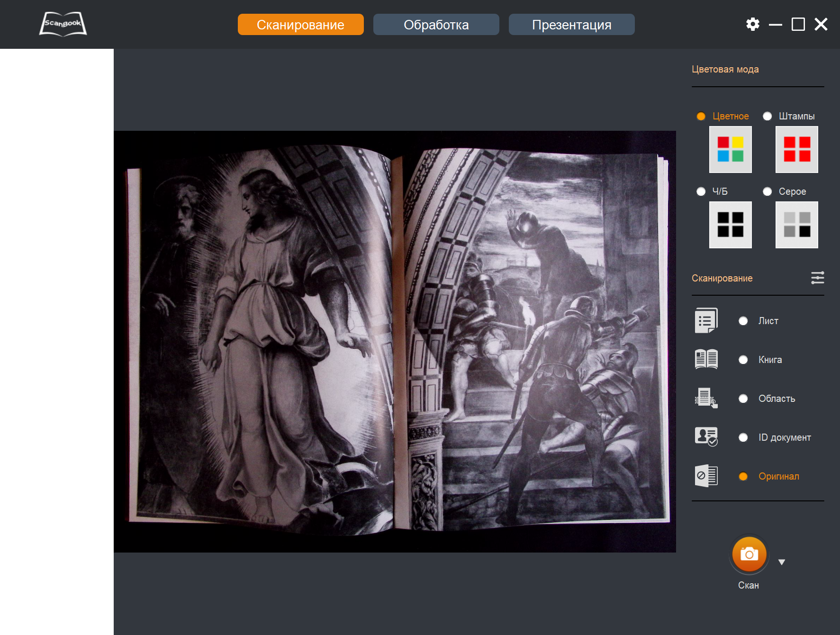Open settings with the gear icon
Image resolution: width=840 pixels, height=635 pixels.
coord(753,24)
